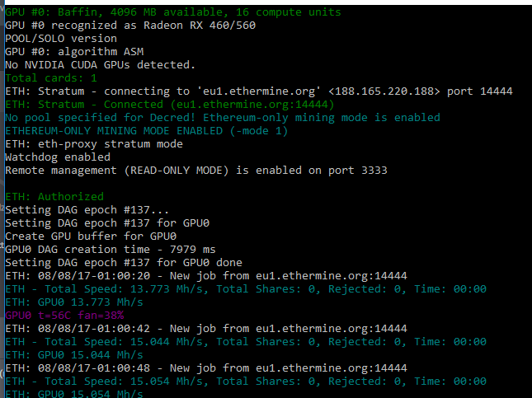532x398 pixels.
Task: Click 'ETH: eth-proxy stratum mode' line
Action: pos(94,144)
